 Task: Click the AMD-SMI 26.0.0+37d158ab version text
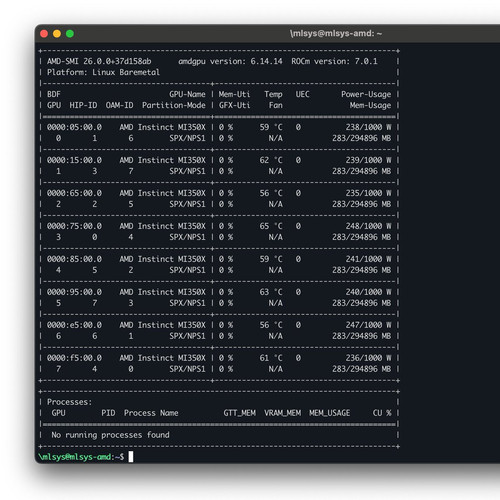point(99,61)
